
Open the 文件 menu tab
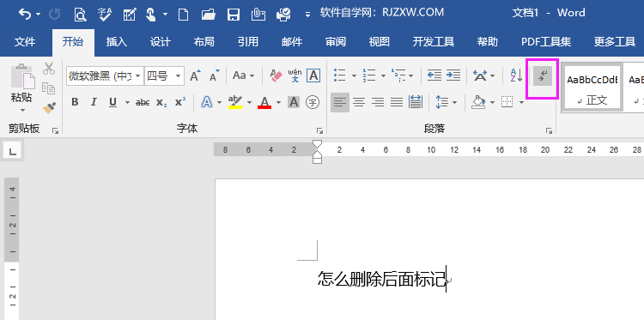pyautogui.click(x=25, y=42)
